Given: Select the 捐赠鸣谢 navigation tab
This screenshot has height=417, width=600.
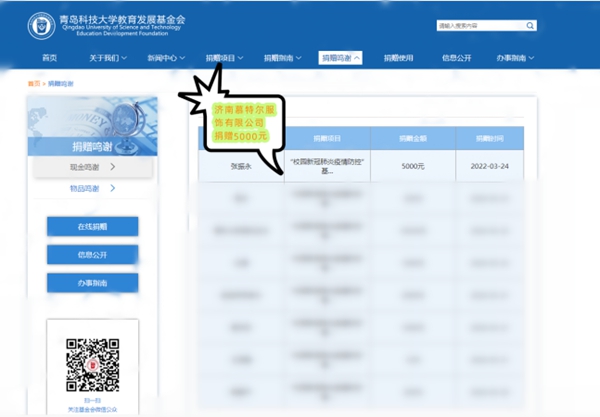Looking at the screenshot, I should [x=340, y=58].
